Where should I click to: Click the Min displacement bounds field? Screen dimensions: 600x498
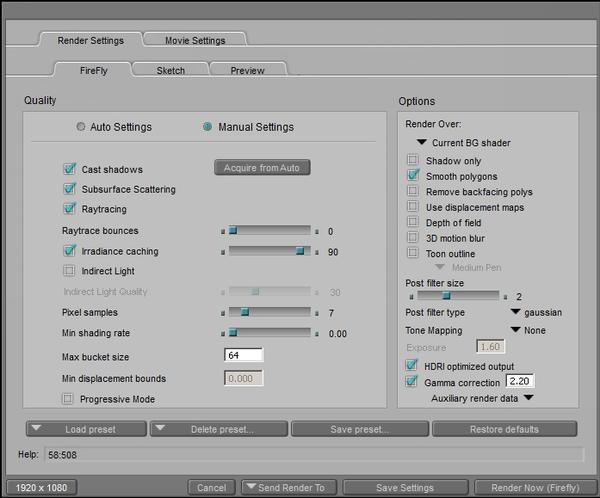coord(244,379)
